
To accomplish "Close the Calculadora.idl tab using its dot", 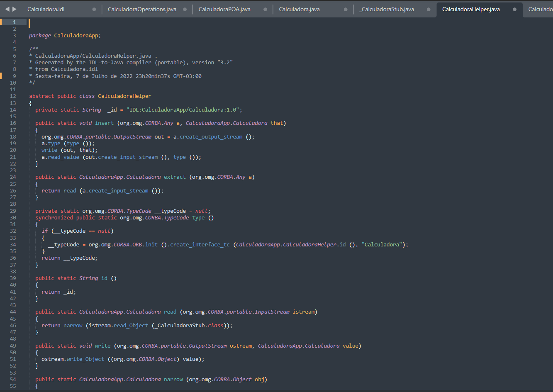I will 94,9.
